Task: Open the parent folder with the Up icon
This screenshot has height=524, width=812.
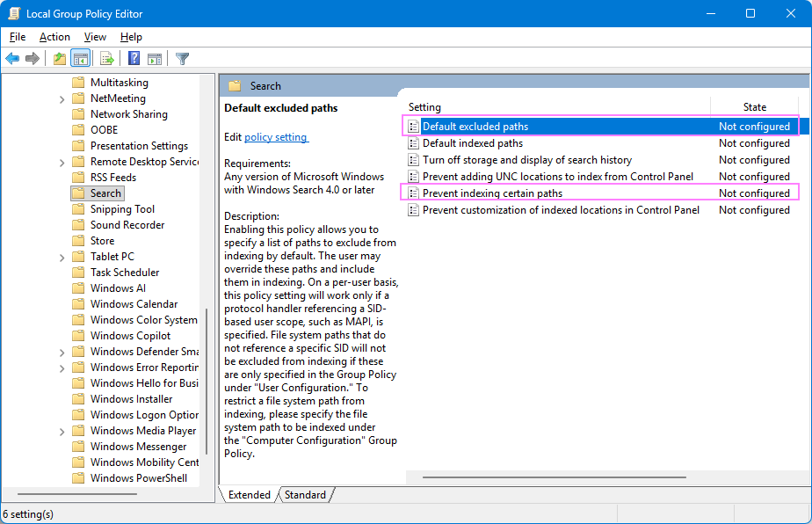Action: point(58,58)
